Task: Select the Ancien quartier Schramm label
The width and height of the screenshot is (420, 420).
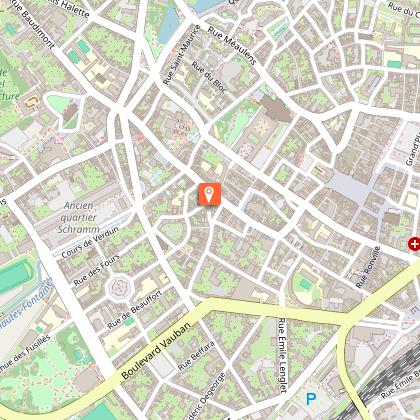Action: coord(79,217)
